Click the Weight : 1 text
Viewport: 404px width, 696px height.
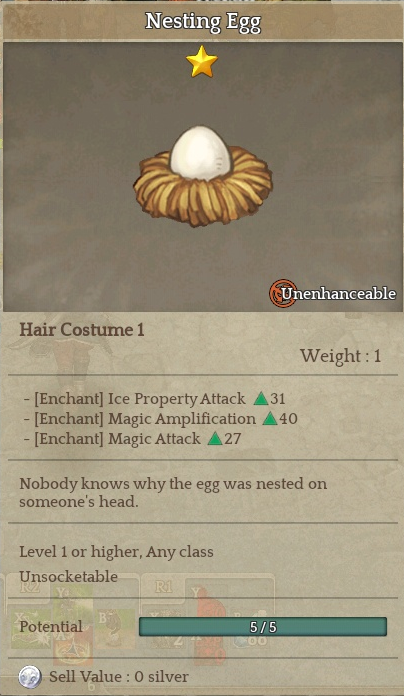click(341, 356)
